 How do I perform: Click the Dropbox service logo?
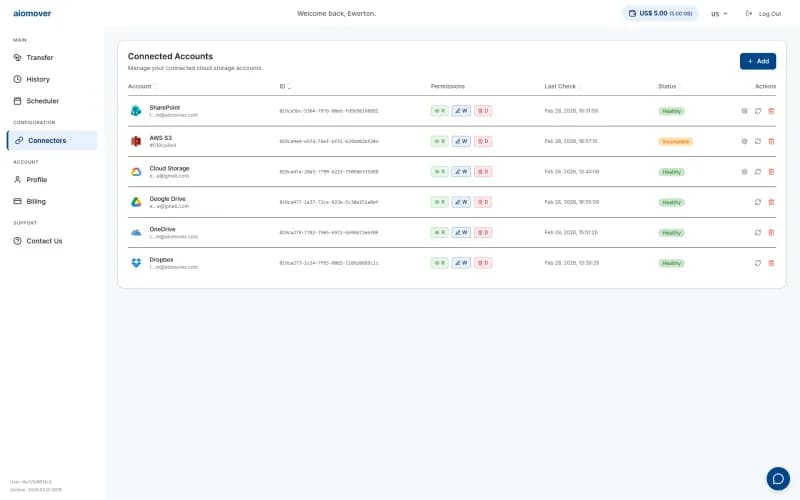pyautogui.click(x=136, y=263)
